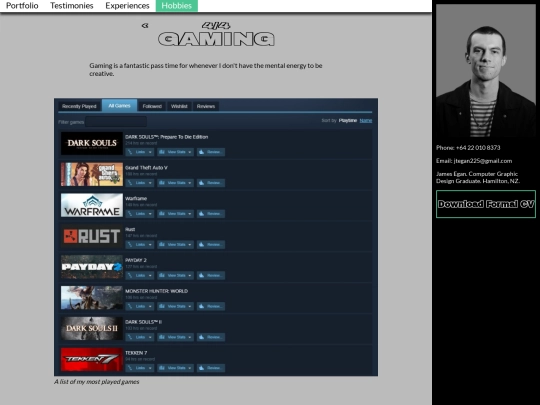Screen dimensions: 540x405
Task: Open the Portfolio page in navigation
Action: (x=22, y=6)
